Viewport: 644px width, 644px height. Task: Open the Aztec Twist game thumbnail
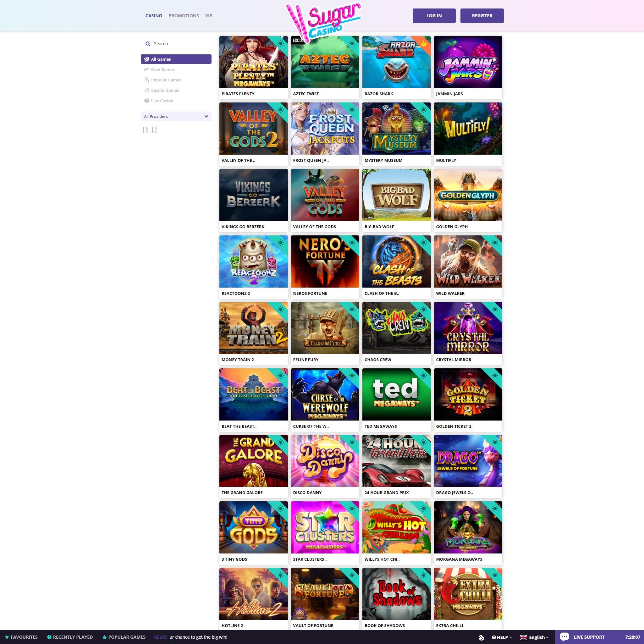[x=325, y=62]
